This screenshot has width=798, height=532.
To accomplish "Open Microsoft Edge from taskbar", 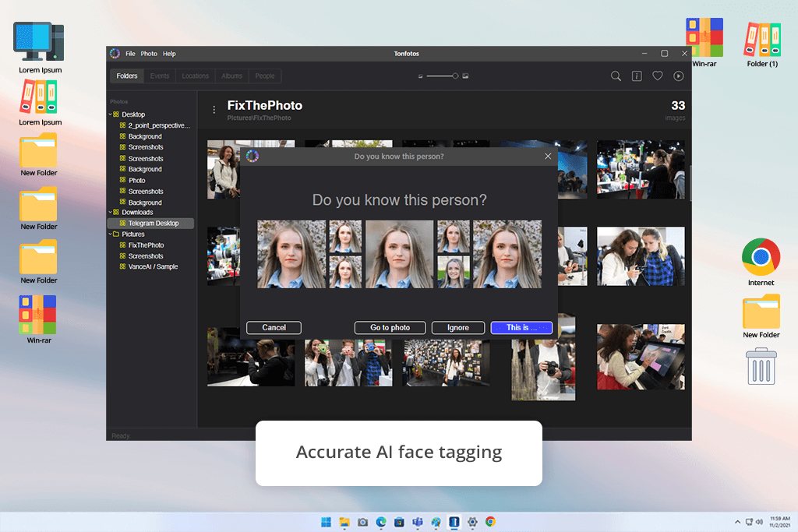I will pyautogui.click(x=381, y=522).
